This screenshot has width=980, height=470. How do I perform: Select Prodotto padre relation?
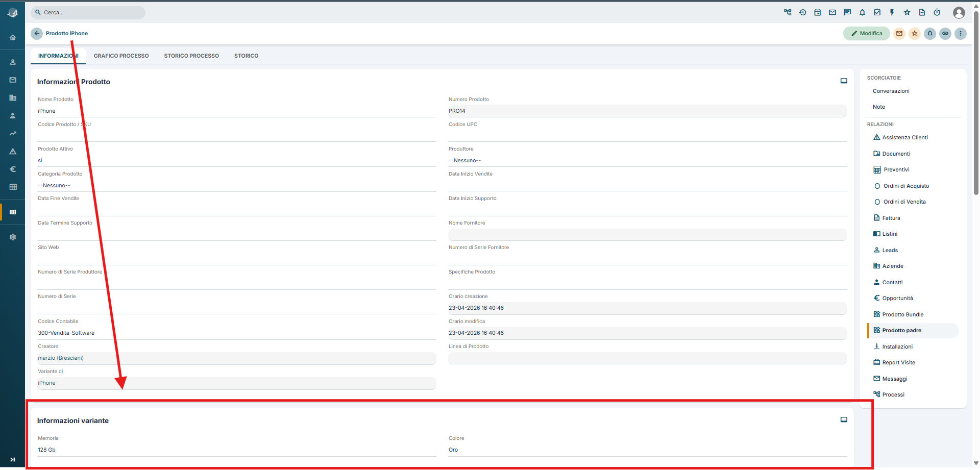tap(913, 330)
